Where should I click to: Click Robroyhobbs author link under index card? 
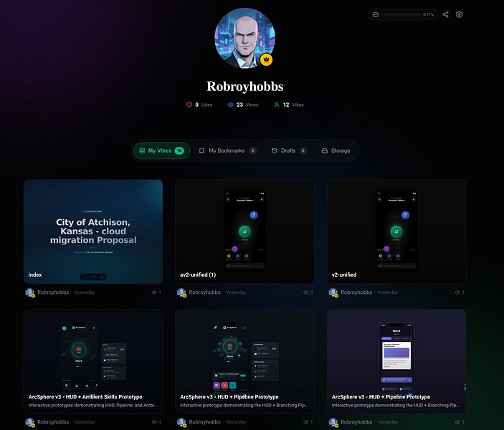tap(53, 292)
